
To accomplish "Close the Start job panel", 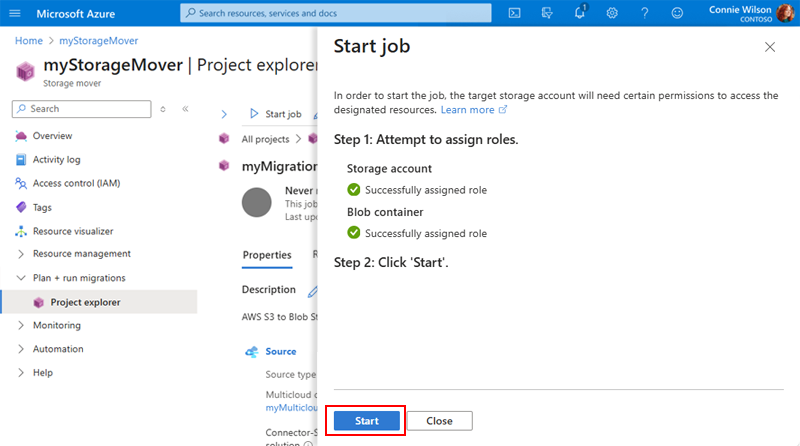I will pyautogui.click(x=770, y=47).
